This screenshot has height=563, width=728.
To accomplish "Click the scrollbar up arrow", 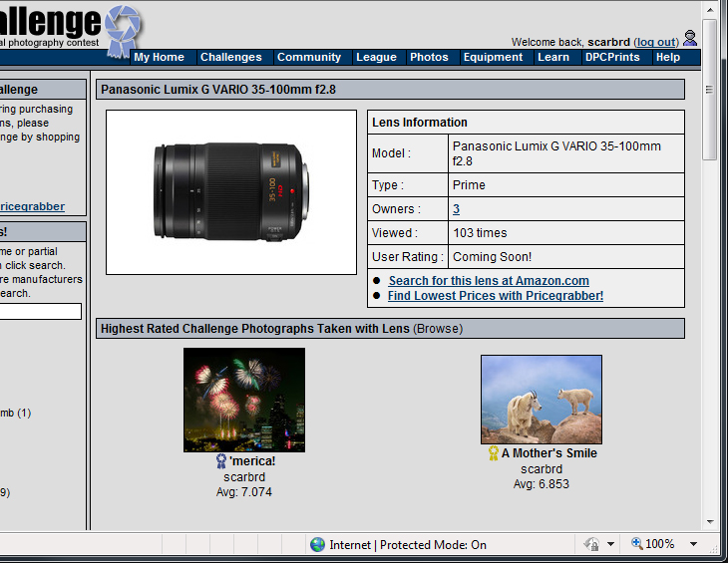I will 710,9.
